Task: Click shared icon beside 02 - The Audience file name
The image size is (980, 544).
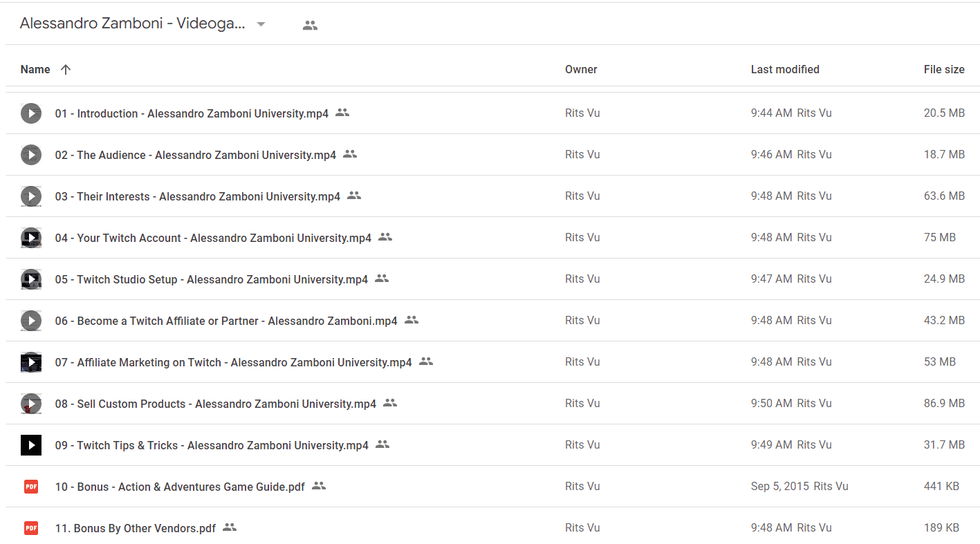Action: click(x=350, y=153)
